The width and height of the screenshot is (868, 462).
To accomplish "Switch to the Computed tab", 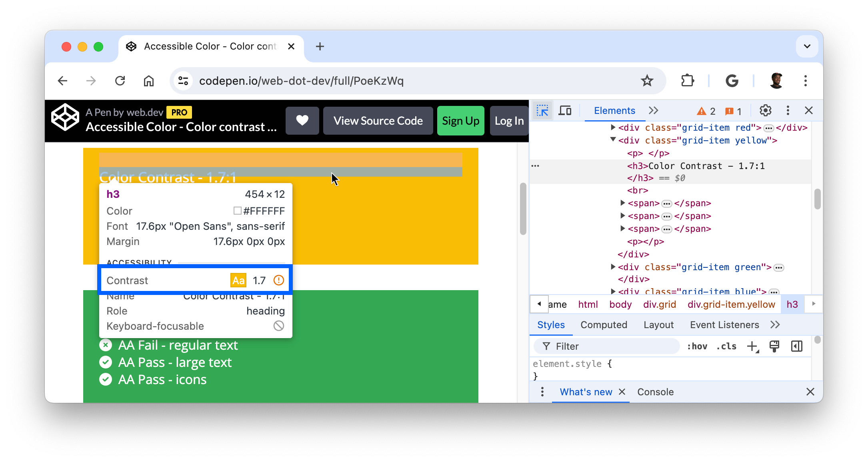I will pyautogui.click(x=603, y=325).
